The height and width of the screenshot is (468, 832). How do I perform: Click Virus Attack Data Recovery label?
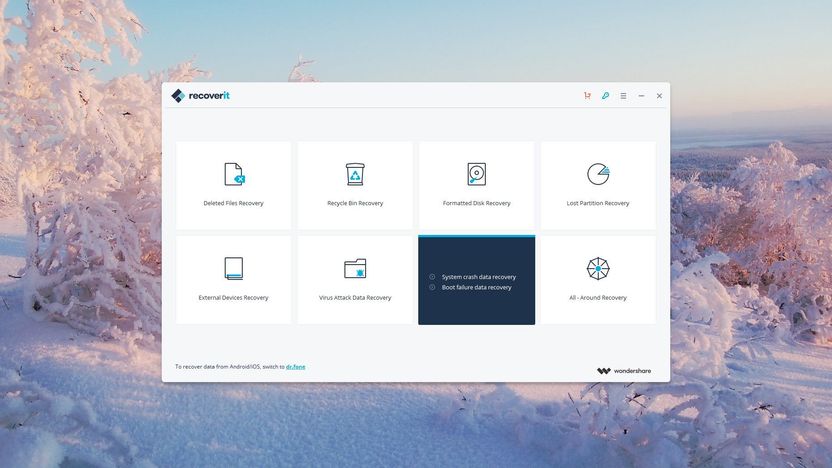355,298
